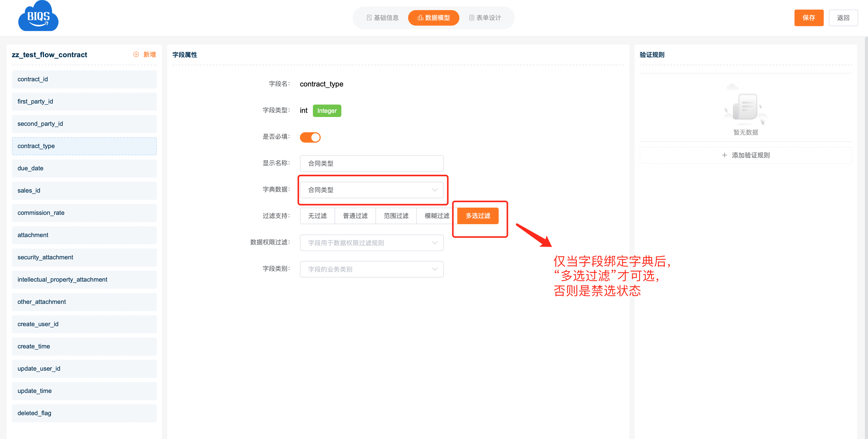This screenshot has height=439, width=868.
Task: Click the 验证规则 panel heading
Action: coord(652,55)
